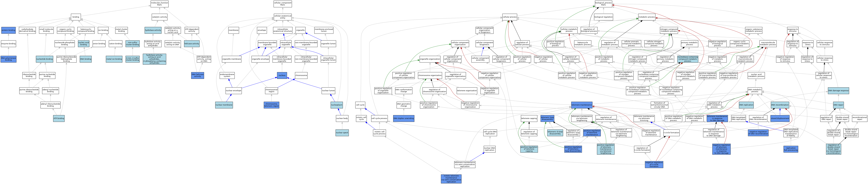Click 'DNA-templated DNA replication maintenance of fidelity' node
868x184 pixels.
point(791,133)
